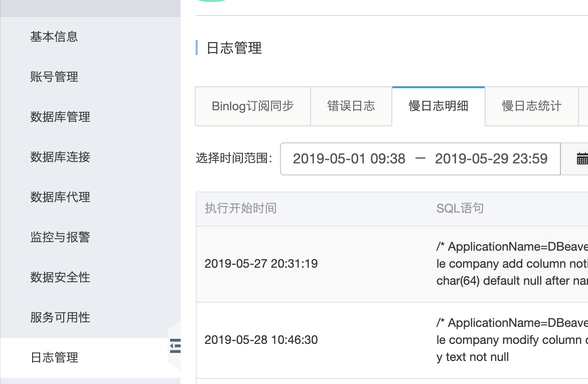Switch to the Binlog订阅同步 tab
Screen dimensions: 588x384
coord(252,106)
